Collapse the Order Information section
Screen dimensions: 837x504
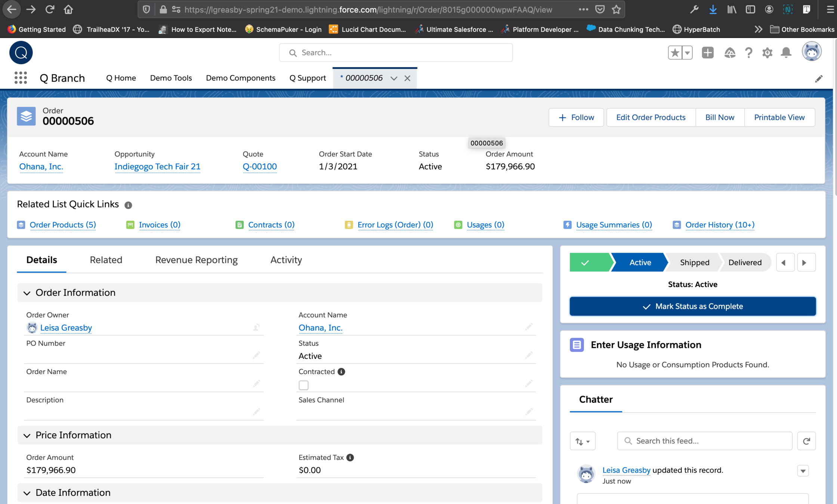(x=27, y=293)
